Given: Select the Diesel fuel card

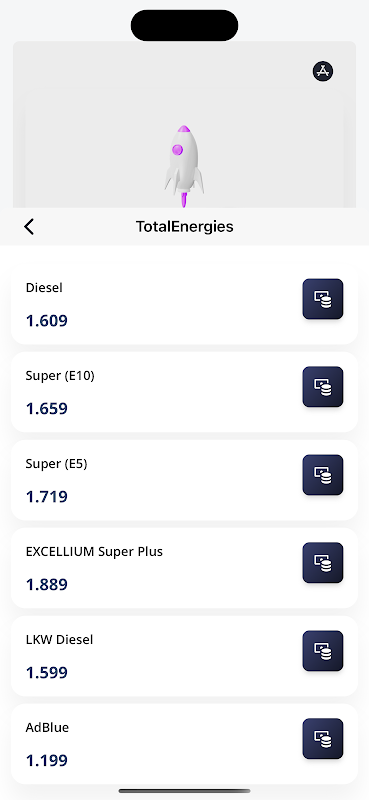Looking at the screenshot, I should tap(184, 304).
